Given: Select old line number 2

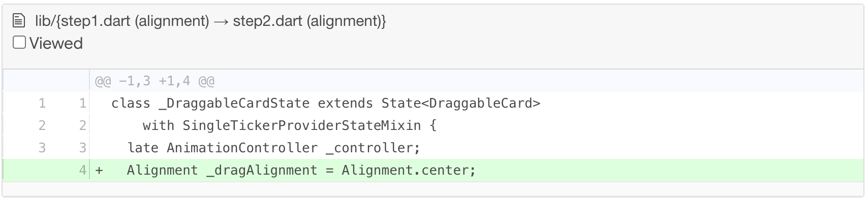Looking at the screenshot, I should (42, 125).
